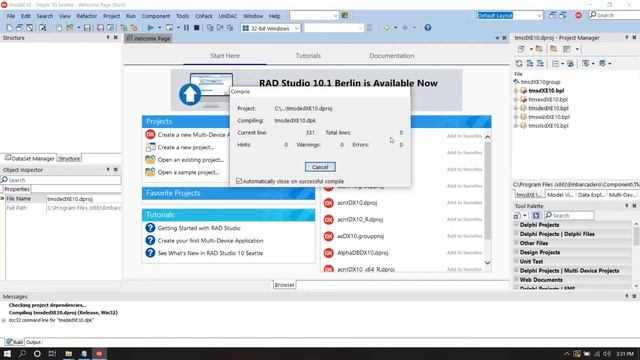The width and height of the screenshot is (640, 360).
Task: Select the Structure tab under DataSet Manager
Action: pos(69,158)
